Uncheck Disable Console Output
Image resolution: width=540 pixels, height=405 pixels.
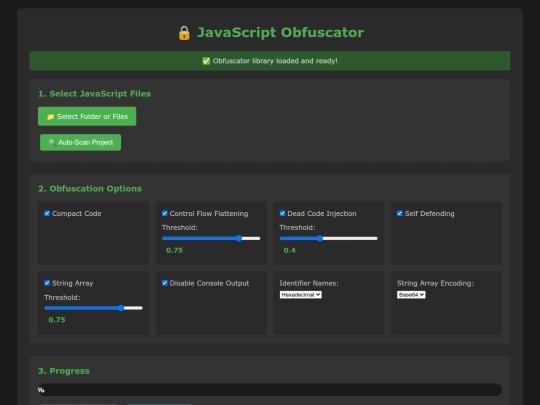[x=165, y=283]
